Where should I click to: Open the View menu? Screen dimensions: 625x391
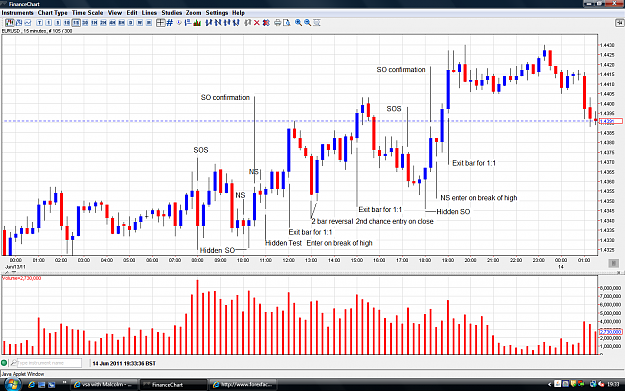pyautogui.click(x=115, y=13)
